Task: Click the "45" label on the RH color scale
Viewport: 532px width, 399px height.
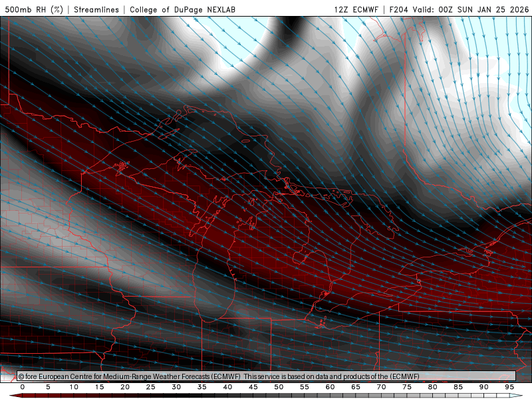Action: [x=253, y=387]
